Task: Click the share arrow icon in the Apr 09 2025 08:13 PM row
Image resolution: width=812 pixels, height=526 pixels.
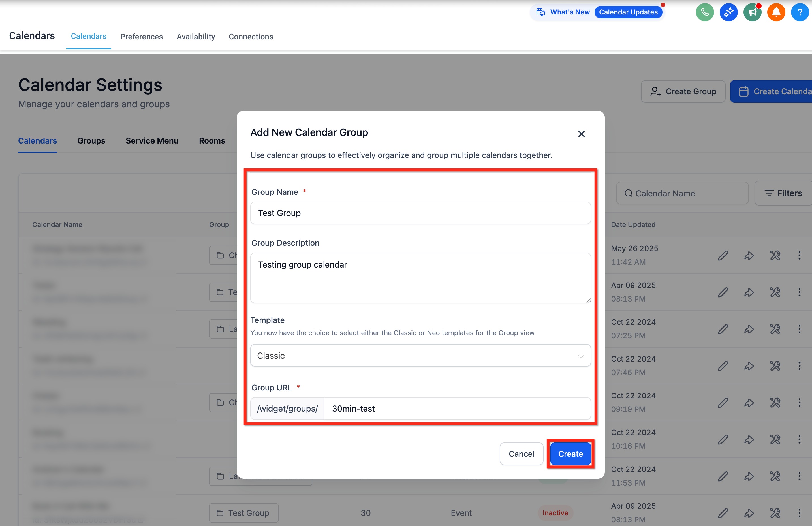Action: point(749,292)
